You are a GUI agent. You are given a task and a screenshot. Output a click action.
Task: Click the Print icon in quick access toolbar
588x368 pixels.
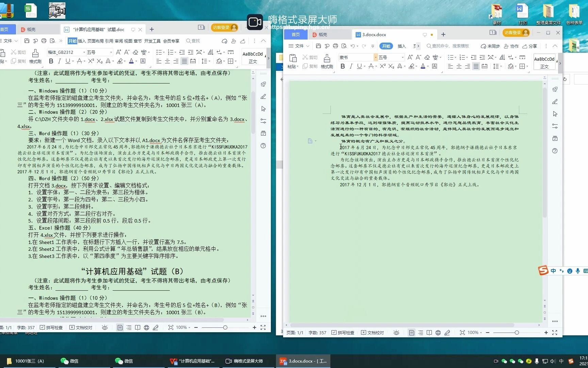(336, 46)
